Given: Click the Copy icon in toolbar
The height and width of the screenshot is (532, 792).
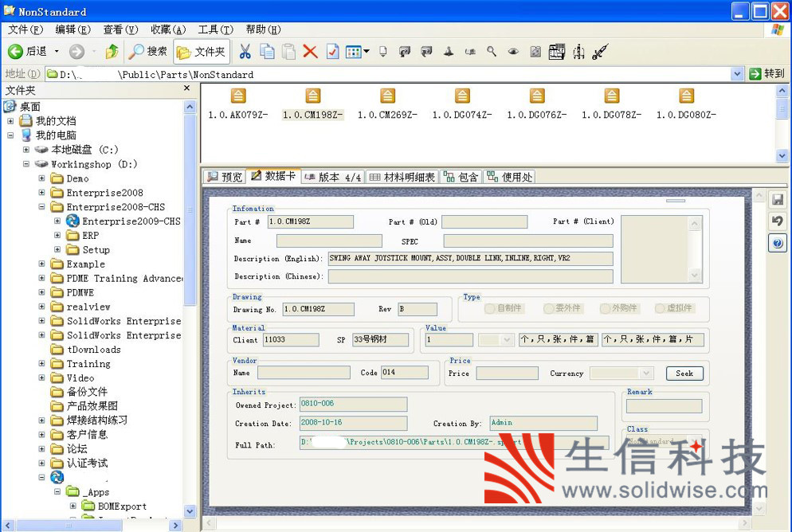Looking at the screenshot, I should (267, 52).
